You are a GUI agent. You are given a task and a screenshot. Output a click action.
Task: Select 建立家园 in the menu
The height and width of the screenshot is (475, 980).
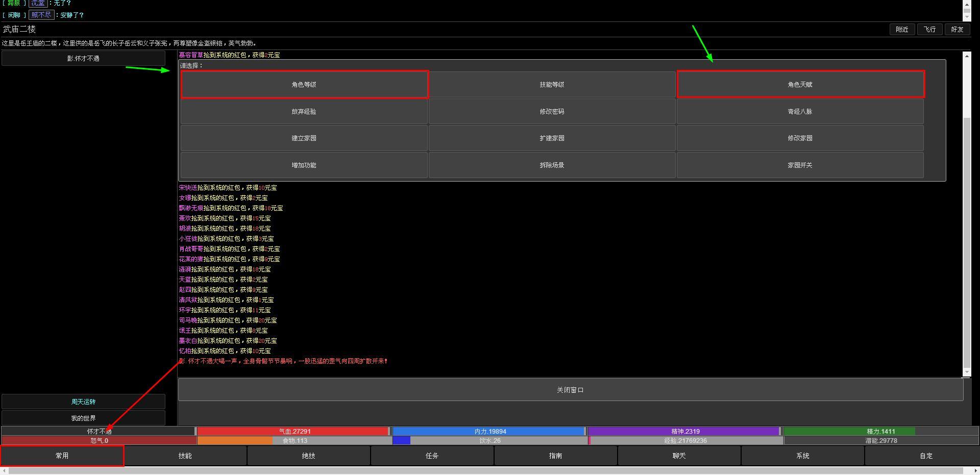(x=304, y=138)
